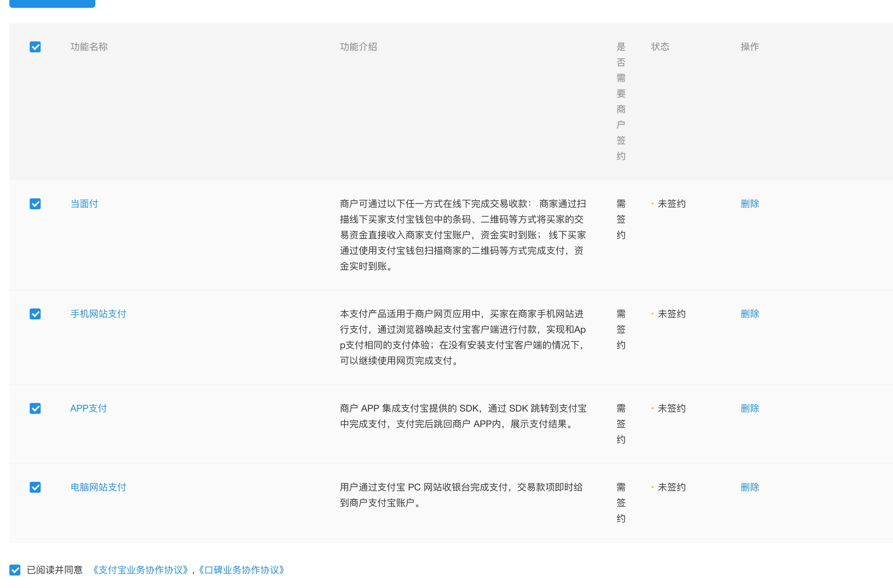Click 删除 on the APP支付 row
893x588 pixels.
pos(749,408)
